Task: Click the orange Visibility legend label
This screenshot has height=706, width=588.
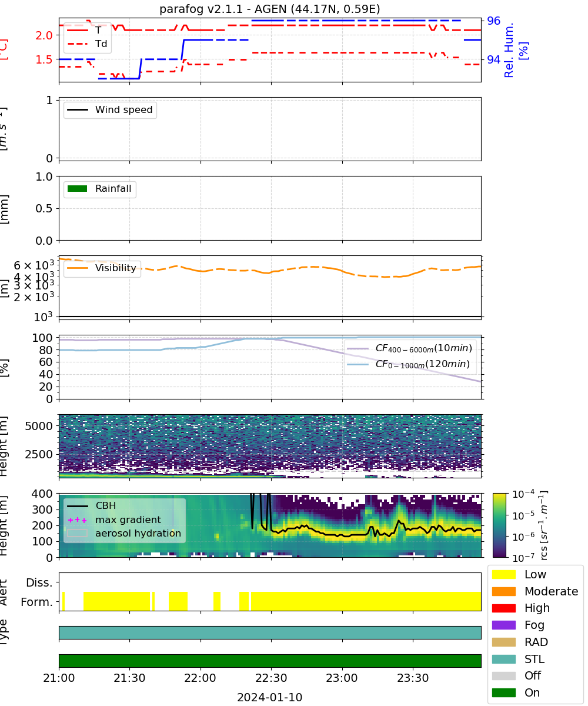Action: click(x=115, y=268)
